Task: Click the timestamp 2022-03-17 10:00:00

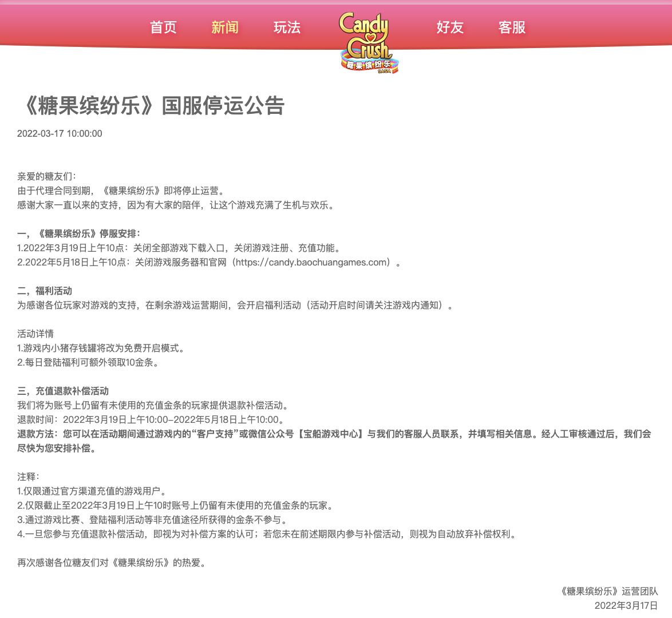Action: pos(60,133)
